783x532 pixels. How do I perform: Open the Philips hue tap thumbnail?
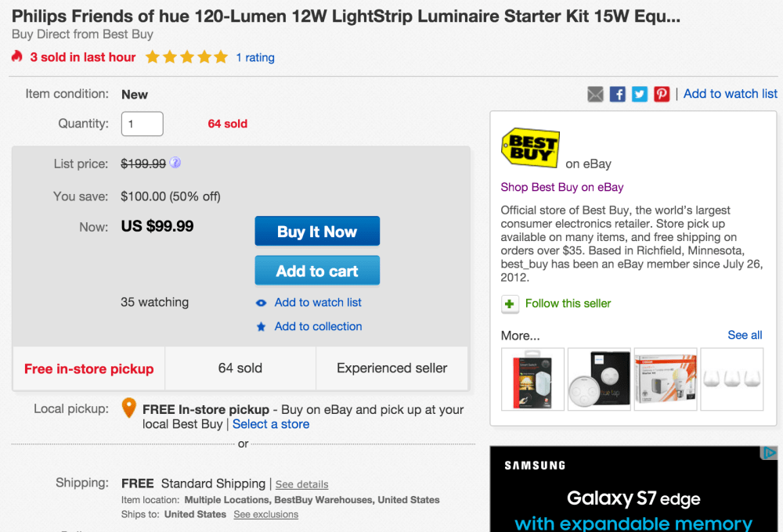tap(599, 379)
